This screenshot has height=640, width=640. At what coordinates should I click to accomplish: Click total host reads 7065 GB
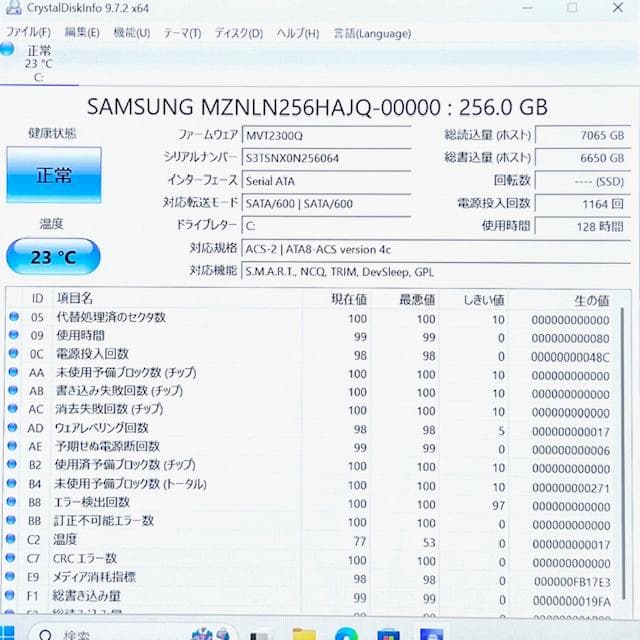coord(582,135)
